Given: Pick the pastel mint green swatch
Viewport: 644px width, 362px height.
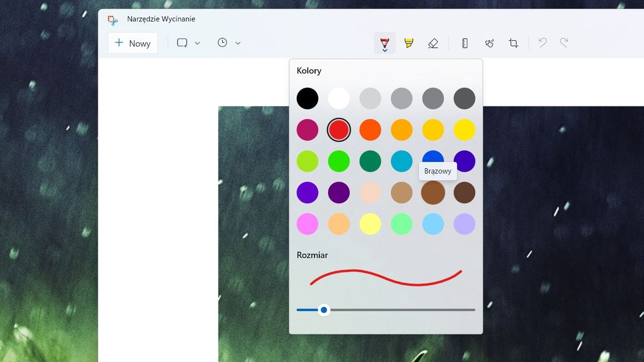Looking at the screenshot, I should coord(401,224).
